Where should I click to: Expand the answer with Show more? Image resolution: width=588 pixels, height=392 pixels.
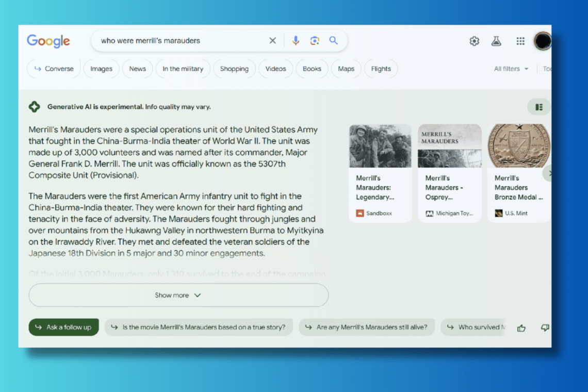(x=178, y=295)
